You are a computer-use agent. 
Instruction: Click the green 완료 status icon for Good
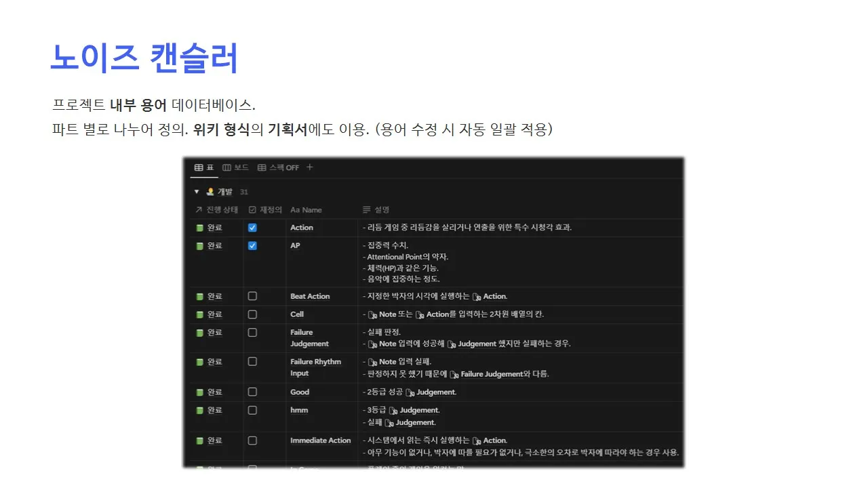[199, 392]
